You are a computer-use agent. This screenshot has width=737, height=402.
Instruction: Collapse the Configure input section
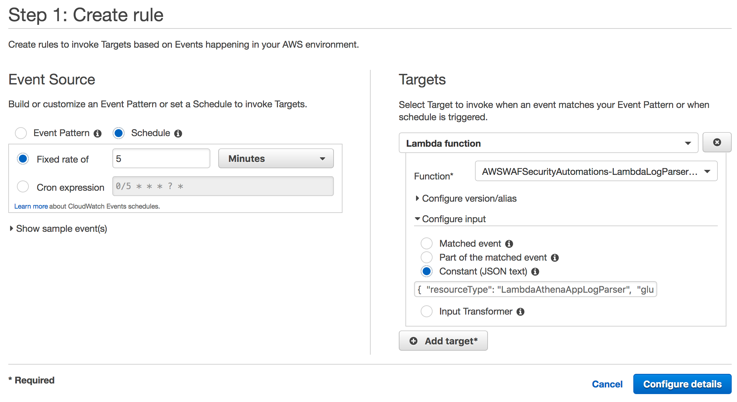coord(450,219)
